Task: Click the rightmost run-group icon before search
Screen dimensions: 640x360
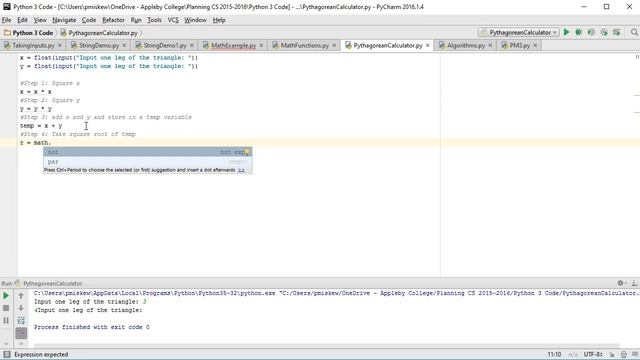Action: click(x=616, y=32)
